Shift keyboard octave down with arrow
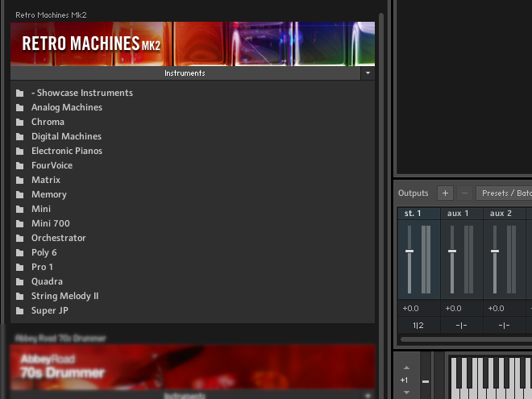 pyautogui.click(x=406, y=393)
